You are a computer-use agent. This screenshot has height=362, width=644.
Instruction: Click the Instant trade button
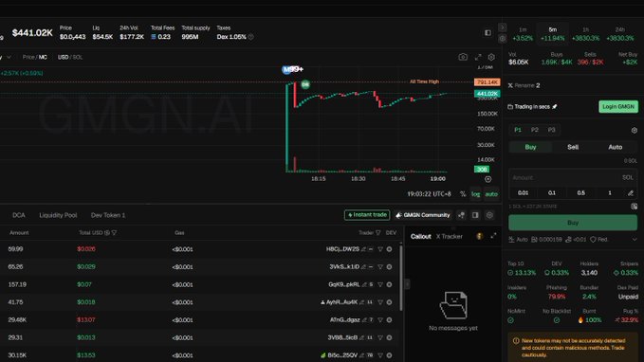367,215
